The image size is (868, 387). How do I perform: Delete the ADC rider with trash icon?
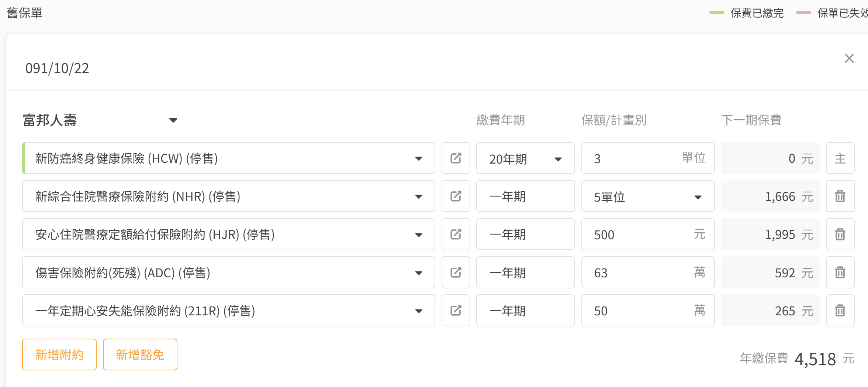840,273
